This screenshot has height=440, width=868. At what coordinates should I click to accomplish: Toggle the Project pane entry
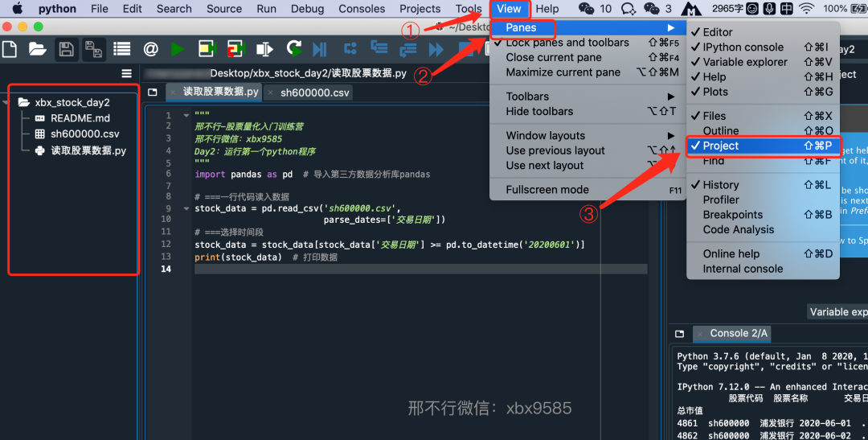tap(763, 146)
